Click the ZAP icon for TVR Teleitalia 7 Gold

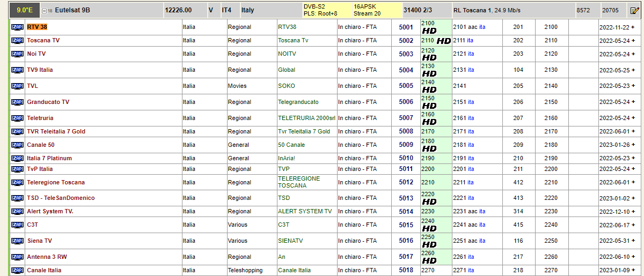(17, 131)
